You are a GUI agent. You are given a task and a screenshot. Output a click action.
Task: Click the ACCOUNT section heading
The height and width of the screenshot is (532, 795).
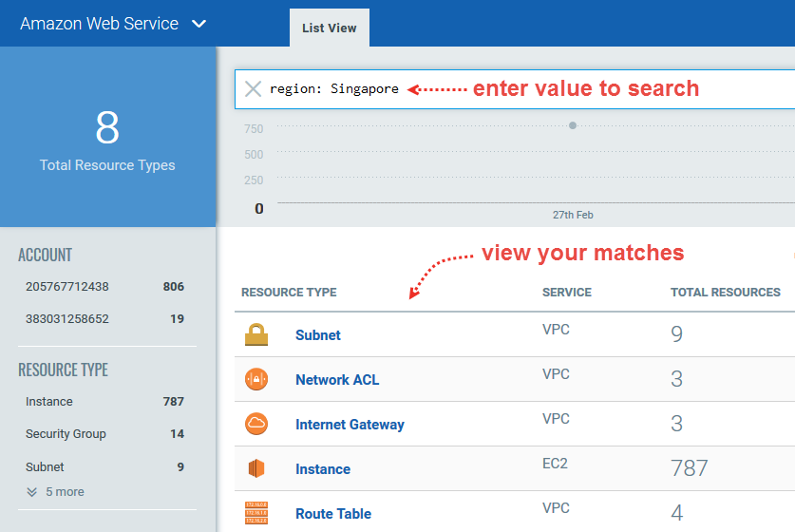(46, 256)
